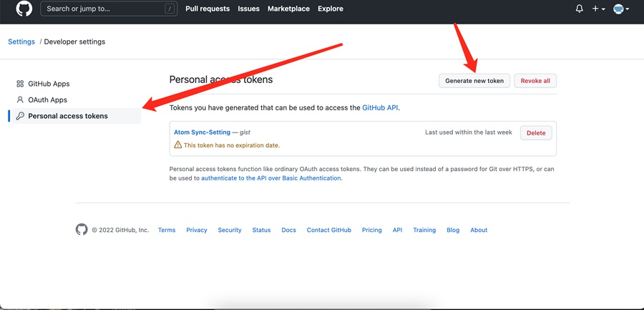This screenshot has height=310, width=644.
Task: Open the notifications bell
Action: [x=579, y=9]
